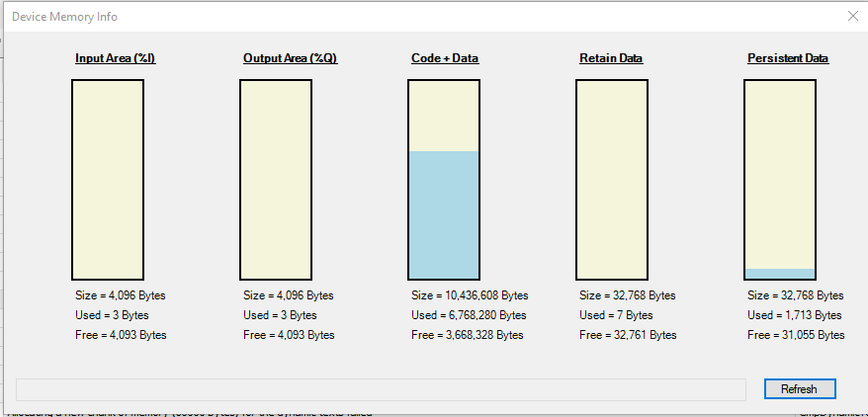Click the Input Area Size = 4,096 Bytes text
Viewport: 868px width, 417px height.
coord(121,295)
